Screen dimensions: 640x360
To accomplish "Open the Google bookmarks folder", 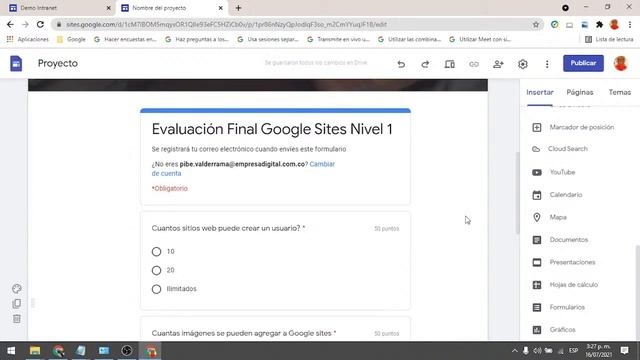I will tap(71, 39).
